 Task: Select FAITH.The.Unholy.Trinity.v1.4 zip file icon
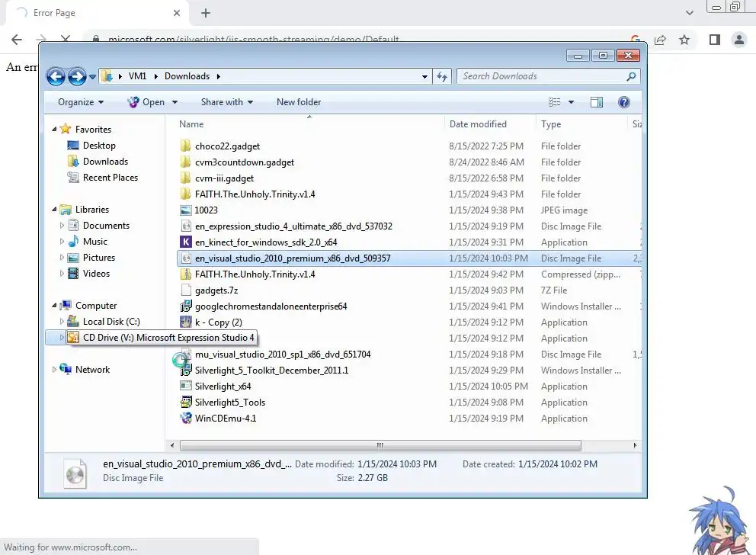click(x=186, y=274)
